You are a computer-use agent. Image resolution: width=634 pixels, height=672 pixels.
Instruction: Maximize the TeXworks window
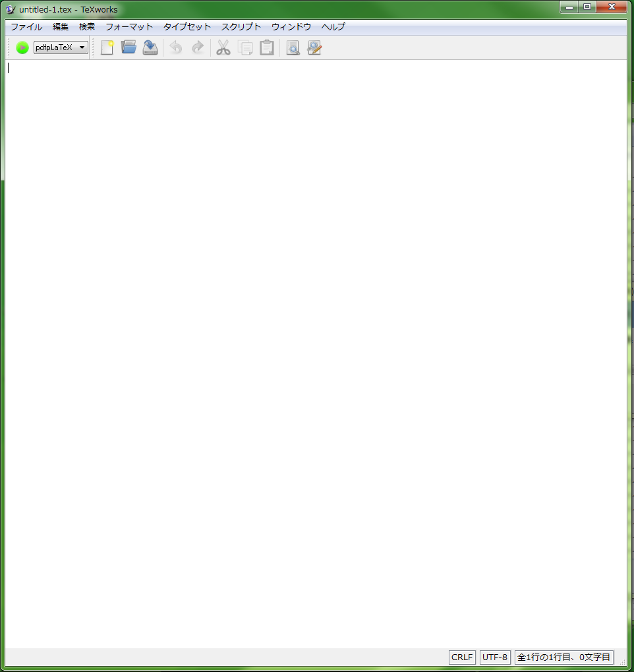tap(587, 7)
